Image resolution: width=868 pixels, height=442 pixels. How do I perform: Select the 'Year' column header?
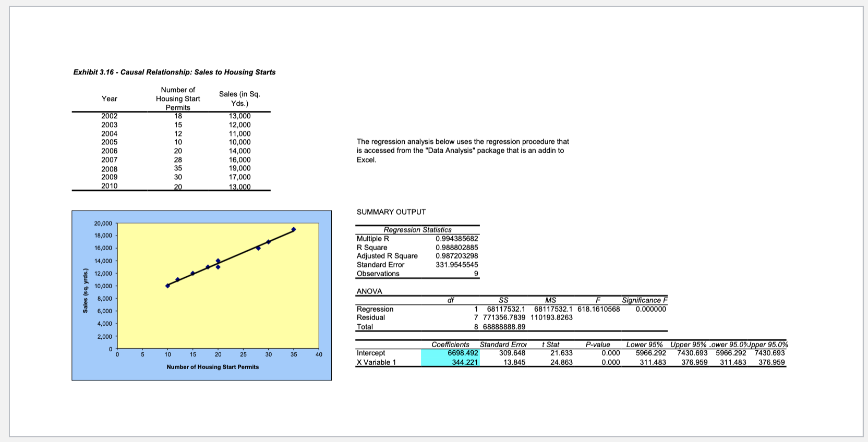(x=110, y=99)
